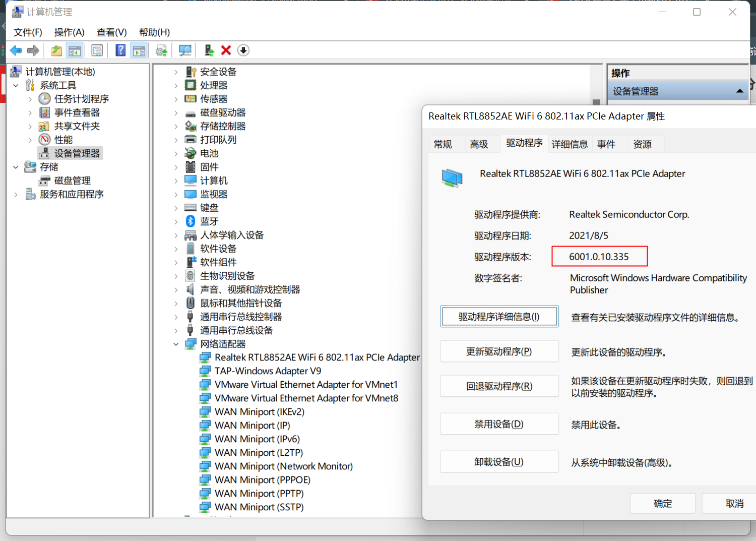Click the 卸载设备(U) button
This screenshot has height=541, width=756.
(499, 462)
